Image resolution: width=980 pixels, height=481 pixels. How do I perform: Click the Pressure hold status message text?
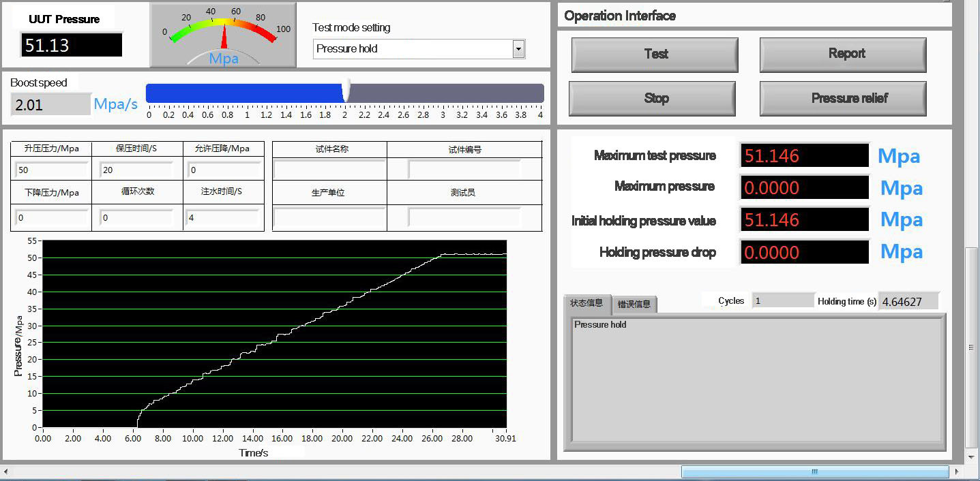point(600,325)
